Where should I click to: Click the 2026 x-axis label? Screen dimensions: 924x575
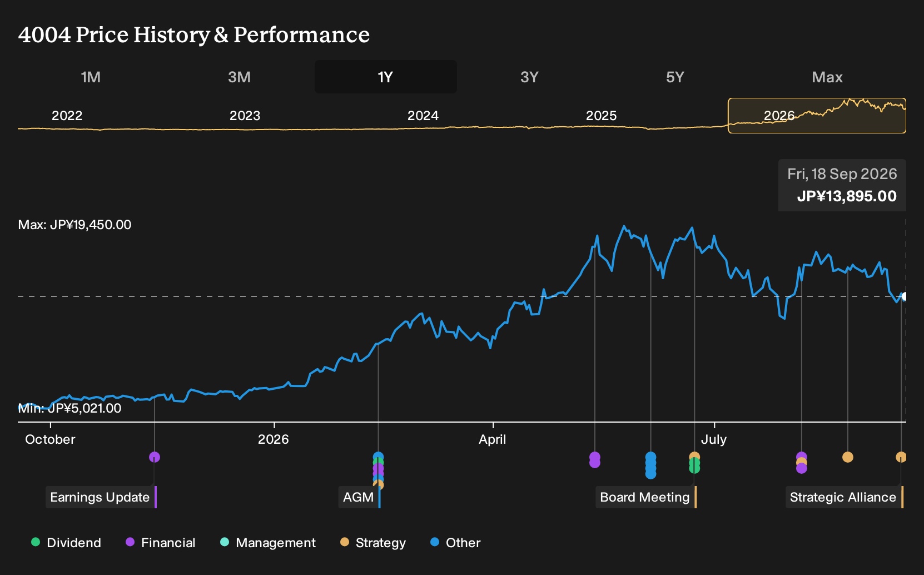click(274, 439)
